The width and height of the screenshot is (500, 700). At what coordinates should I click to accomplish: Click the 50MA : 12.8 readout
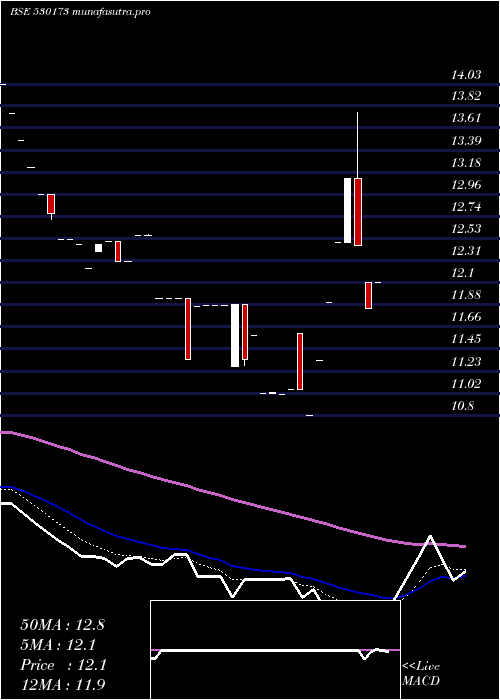click(x=62, y=625)
